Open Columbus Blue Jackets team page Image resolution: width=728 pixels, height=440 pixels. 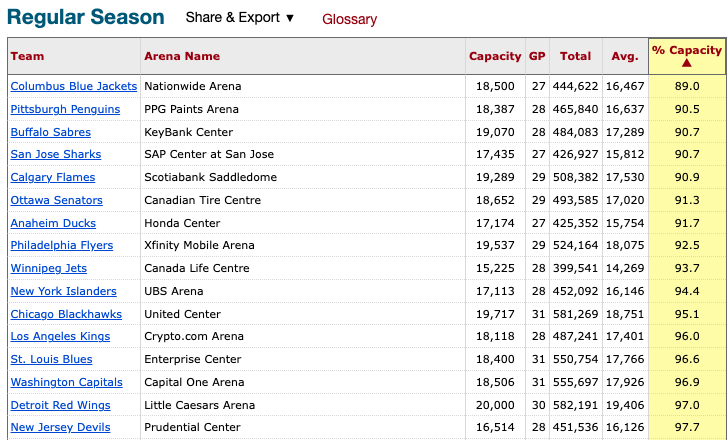coord(74,86)
